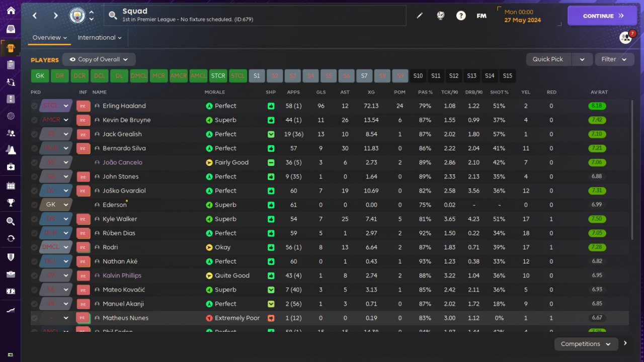Click the Manchester City club badge
The height and width of the screenshot is (362, 644).
tap(77, 16)
